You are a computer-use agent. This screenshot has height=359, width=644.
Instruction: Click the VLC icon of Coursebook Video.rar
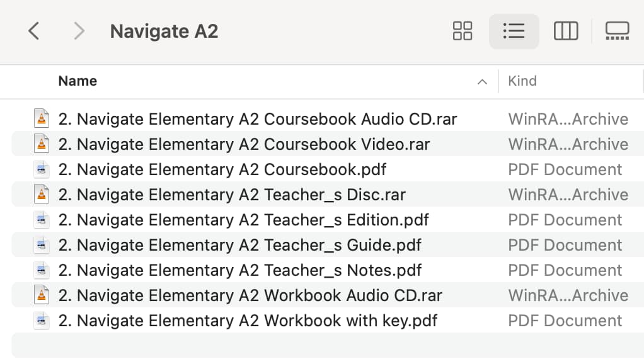click(x=42, y=144)
